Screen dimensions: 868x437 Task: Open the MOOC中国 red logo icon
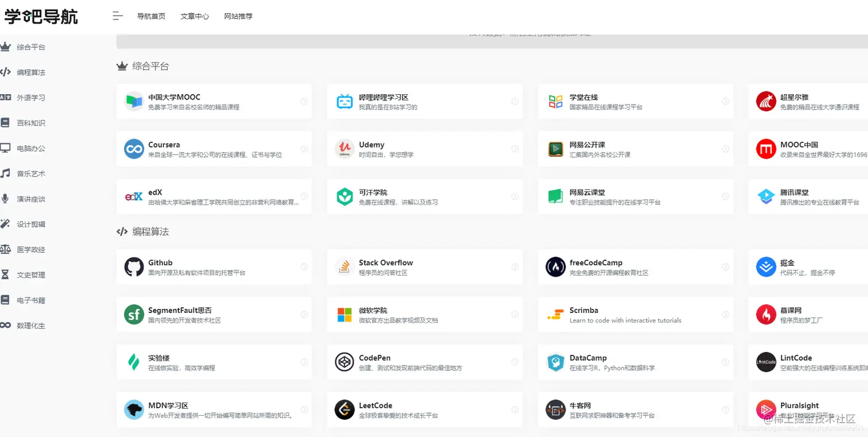(766, 149)
